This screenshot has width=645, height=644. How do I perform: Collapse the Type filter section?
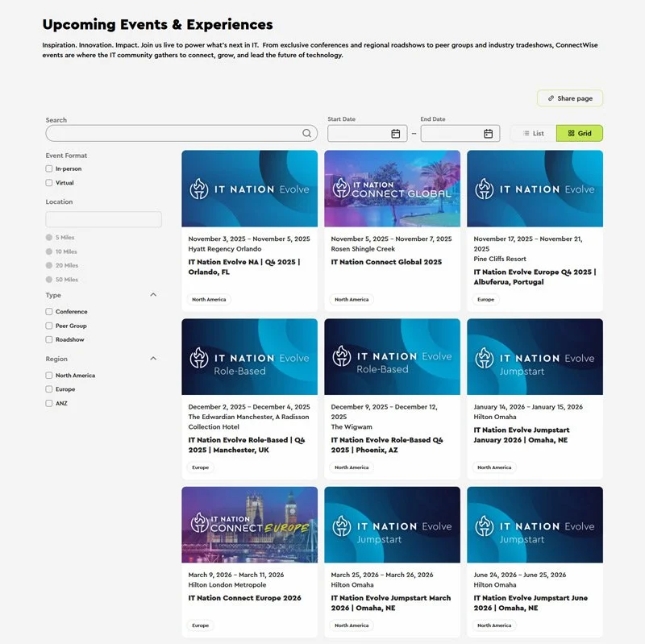click(153, 295)
